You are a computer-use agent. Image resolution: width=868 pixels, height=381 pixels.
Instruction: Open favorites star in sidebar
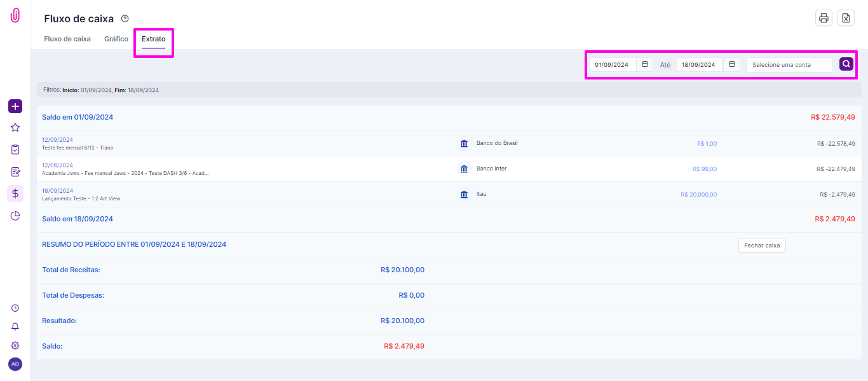15,128
